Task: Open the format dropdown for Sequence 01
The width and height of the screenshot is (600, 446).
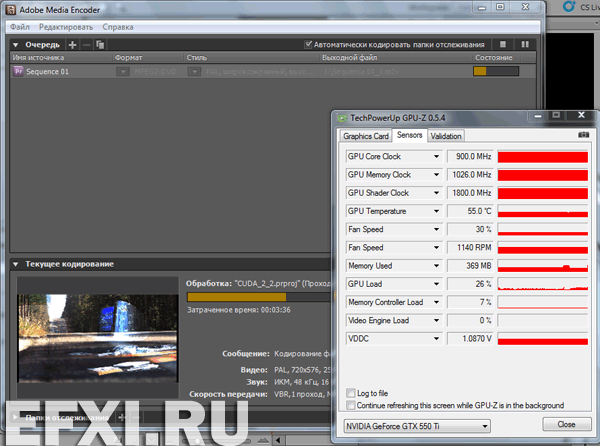Action: pos(123,72)
